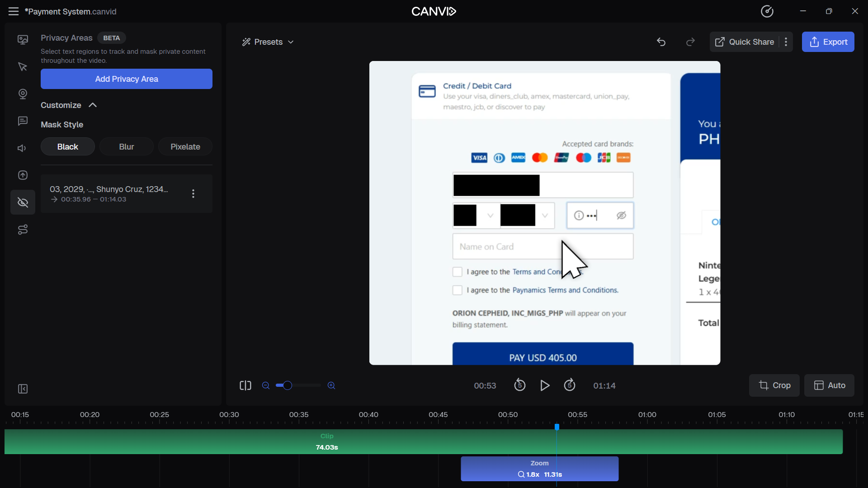Image resolution: width=868 pixels, height=488 pixels.
Task: Skip forward five seconds
Action: coord(570,385)
